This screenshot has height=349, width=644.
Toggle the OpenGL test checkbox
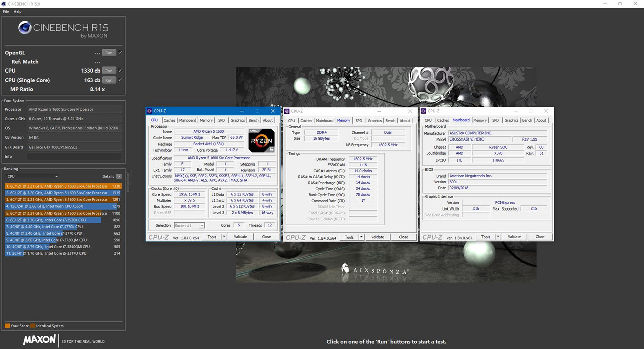point(120,53)
